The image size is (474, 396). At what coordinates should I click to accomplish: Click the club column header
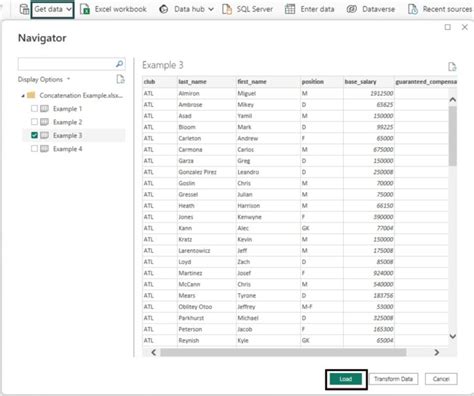160,82
